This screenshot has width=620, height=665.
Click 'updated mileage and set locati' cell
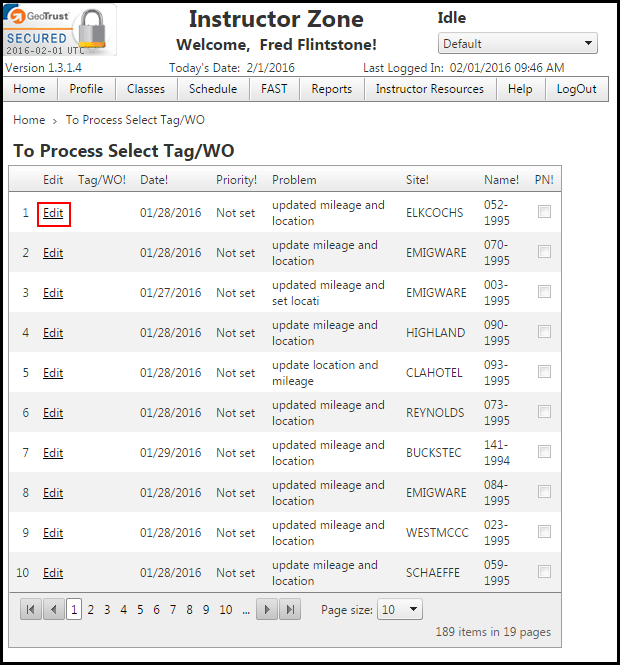coord(328,293)
